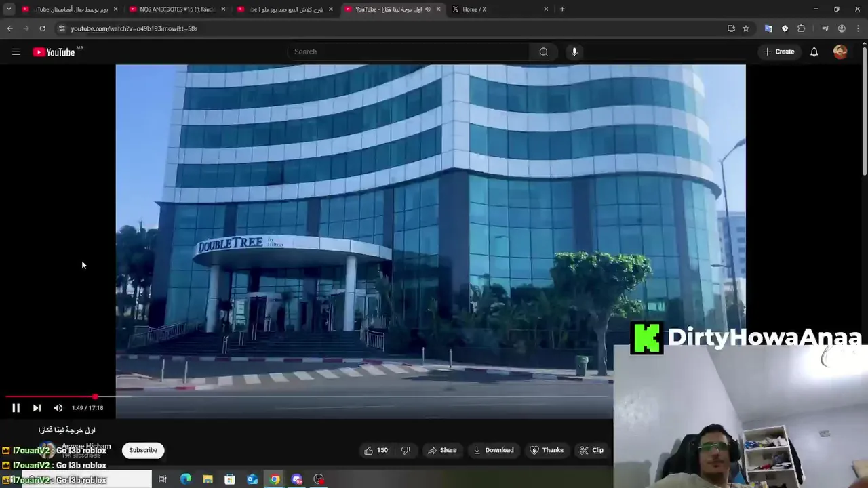Dislike the video
Image resolution: width=868 pixels, height=488 pixels.
[x=406, y=450]
